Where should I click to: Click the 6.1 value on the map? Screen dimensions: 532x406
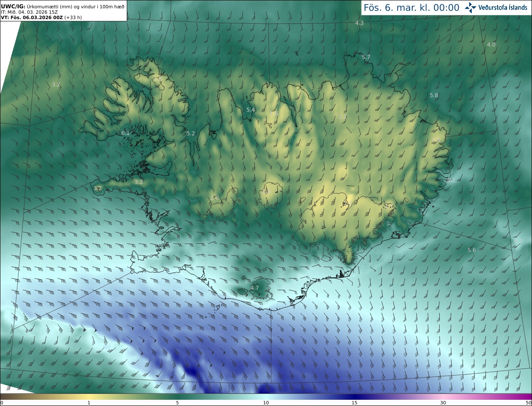click(x=126, y=133)
